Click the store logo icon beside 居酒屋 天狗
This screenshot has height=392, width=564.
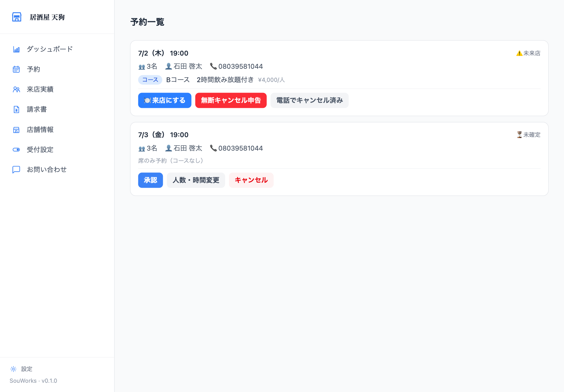point(17,17)
